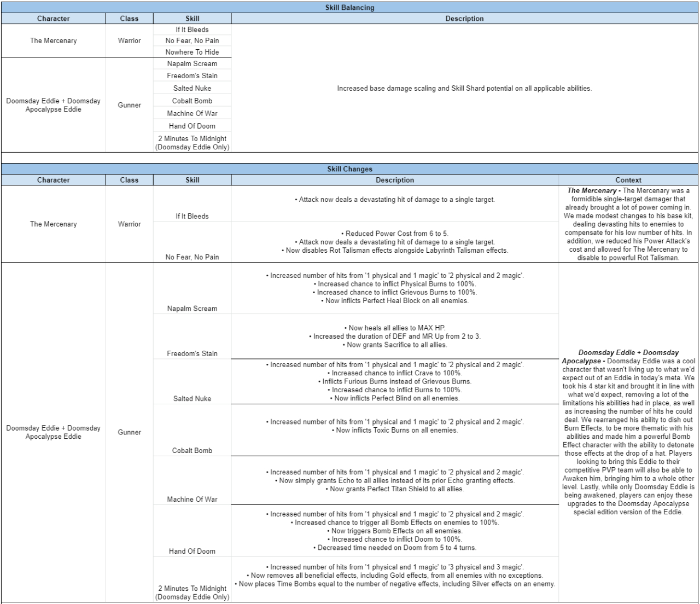Click the Skill Changes title header
Viewport: 700px width, 604px height.
point(350,169)
